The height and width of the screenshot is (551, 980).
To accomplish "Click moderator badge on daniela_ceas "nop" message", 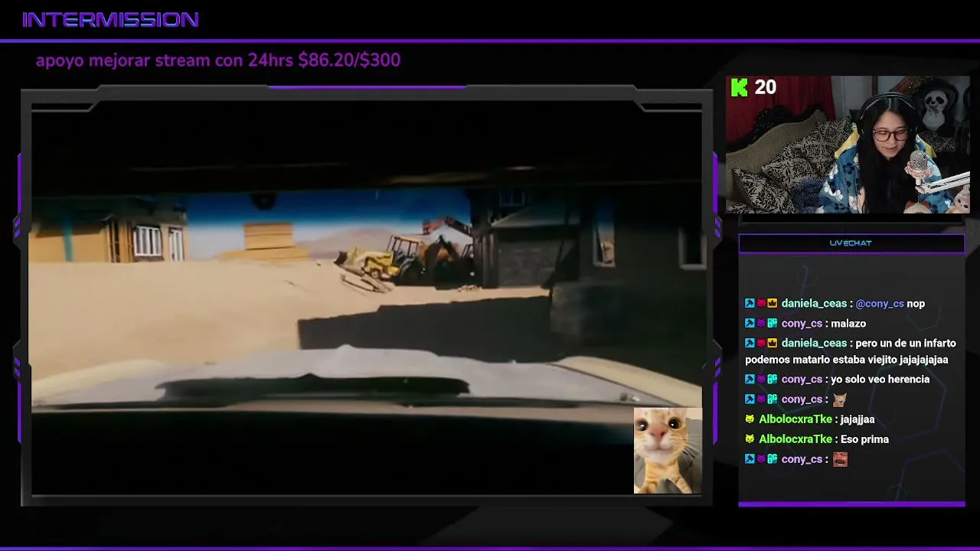I will pyautogui.click(x=750, y=304).
